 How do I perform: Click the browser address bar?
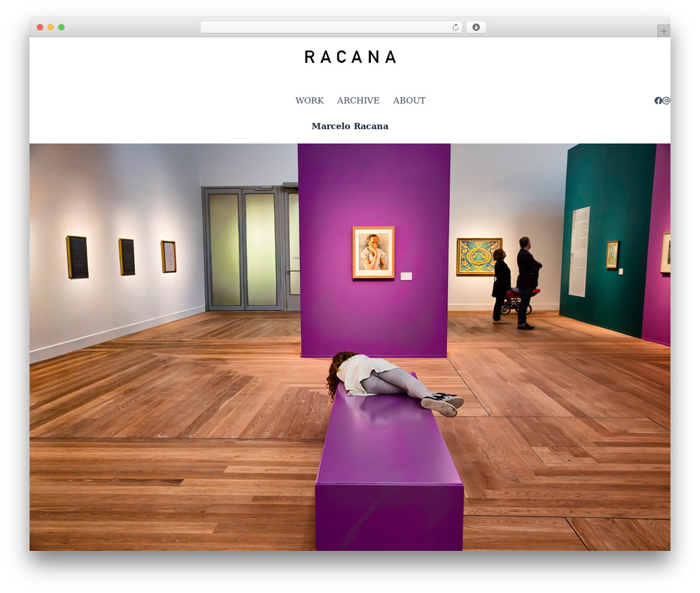tap(331, 27)
